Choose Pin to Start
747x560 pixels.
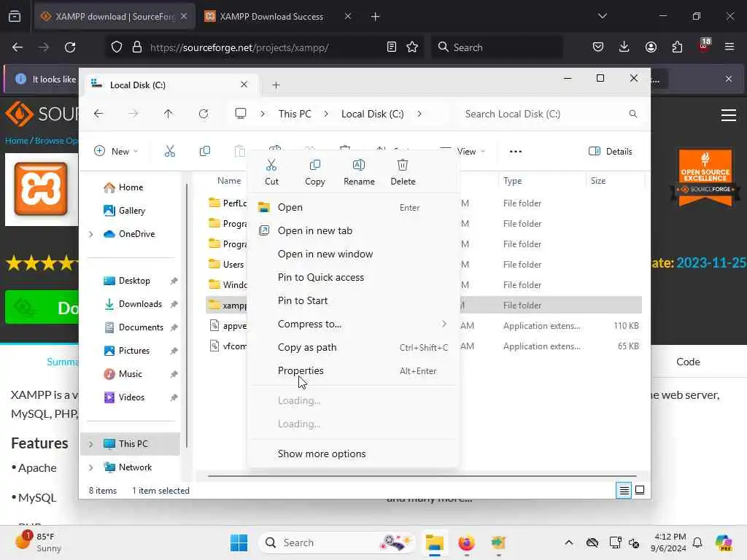(353, 300)
